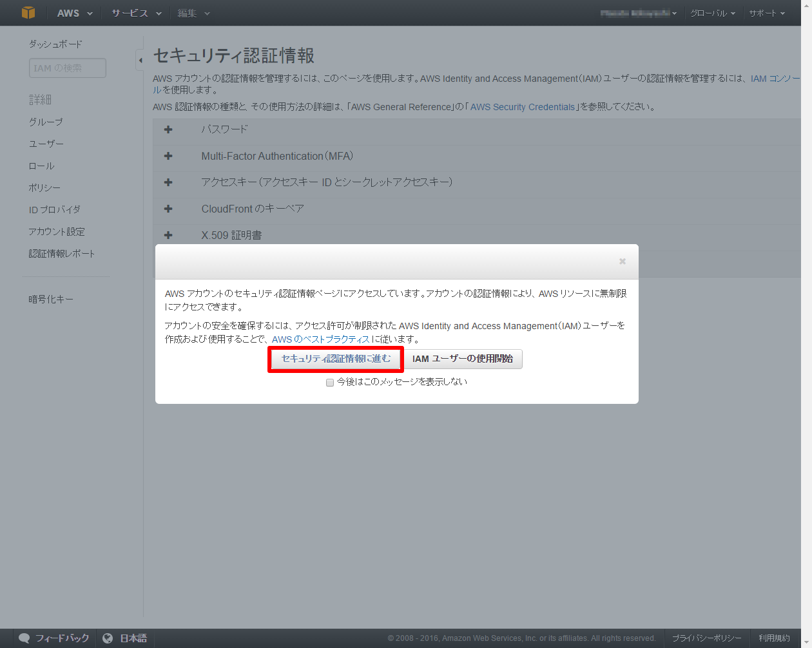
Task: Open the AWS dropdown menu
Action: point(75,13)
